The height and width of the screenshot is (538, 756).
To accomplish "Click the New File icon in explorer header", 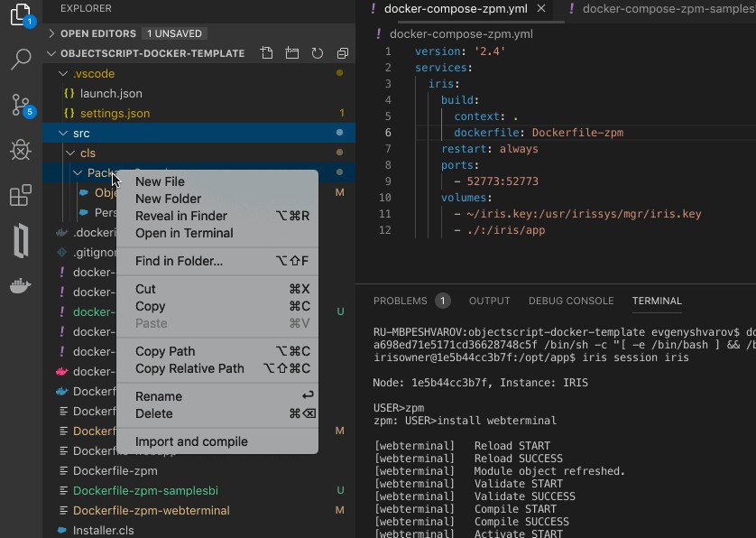I will (x=266, y=53).
